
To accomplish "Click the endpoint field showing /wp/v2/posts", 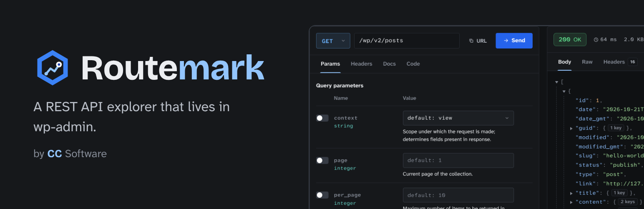I will coord(407,41).
